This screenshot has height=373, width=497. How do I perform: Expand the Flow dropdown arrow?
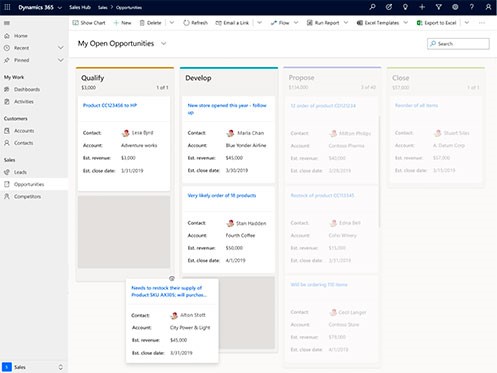tap(296, 23)
